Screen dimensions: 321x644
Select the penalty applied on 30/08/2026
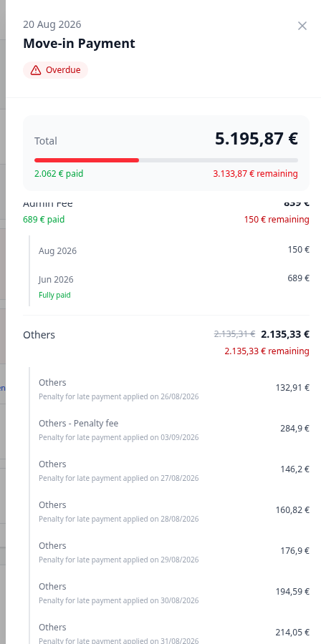tap(174, 592)
